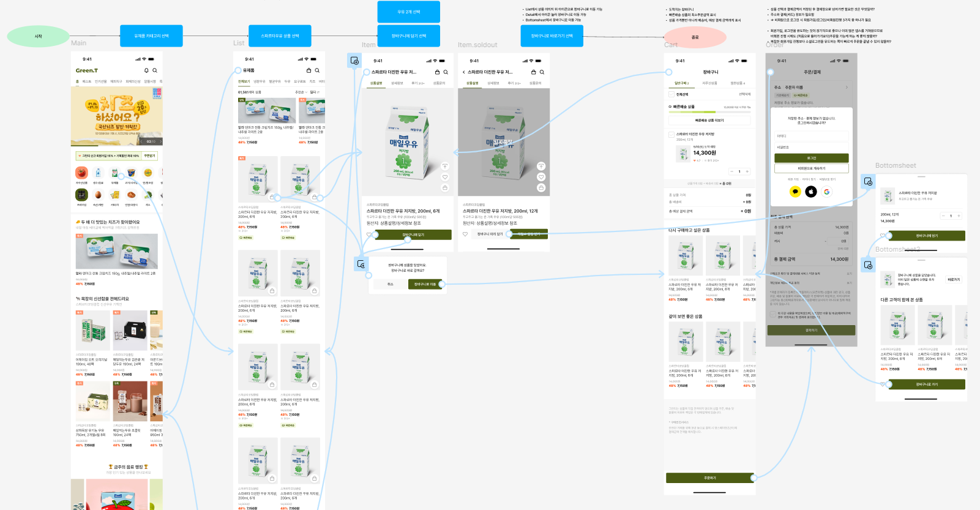Click the prototype icon beside the cart dialog
This screenshot has width=980, height=510.
click(x=361, y=264)
